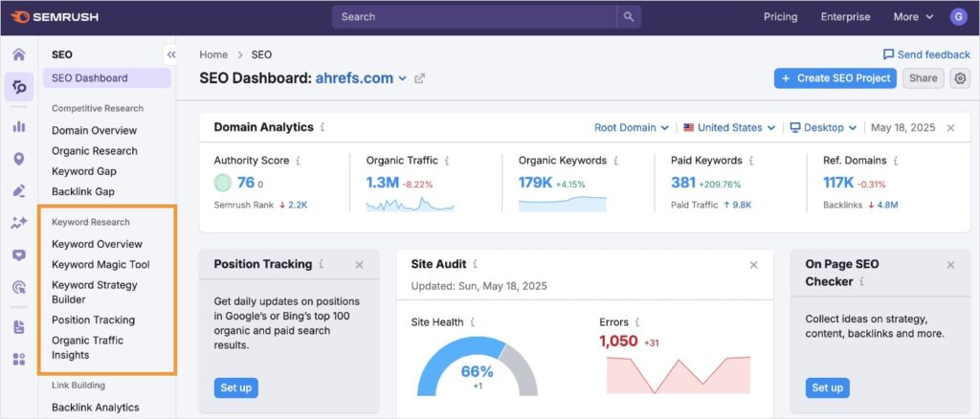The image size is (980, 419).
Task: Click Send feedback link
Action: 926,55
